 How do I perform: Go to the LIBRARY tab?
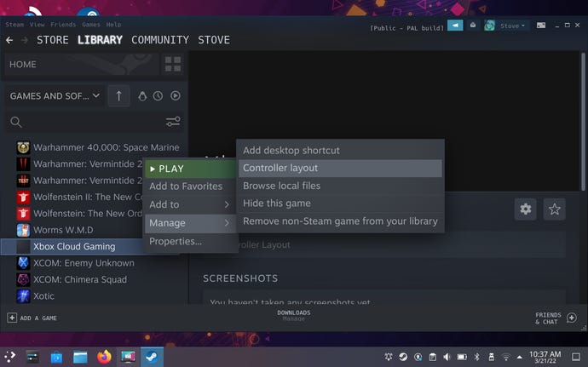click(x=100, y=40)
